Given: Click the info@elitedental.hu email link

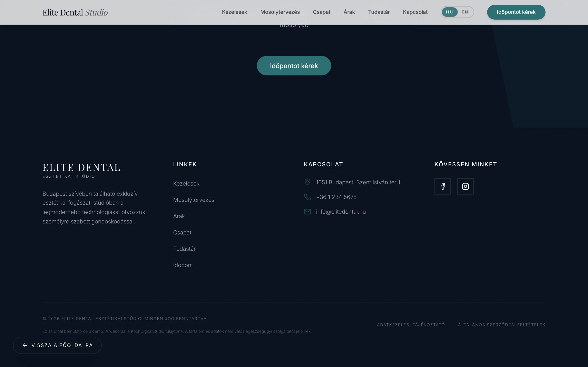Looking at the screenshot, I should [341, 212].
